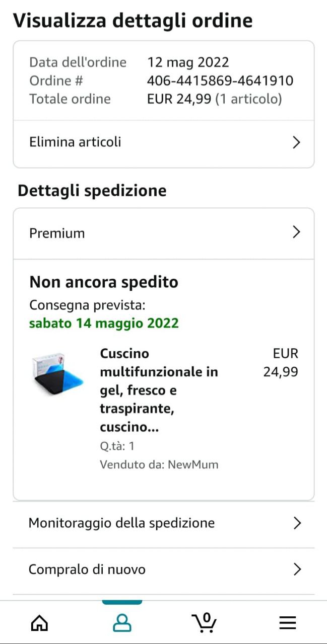Open the shopping cart icon

pos(205,622)
